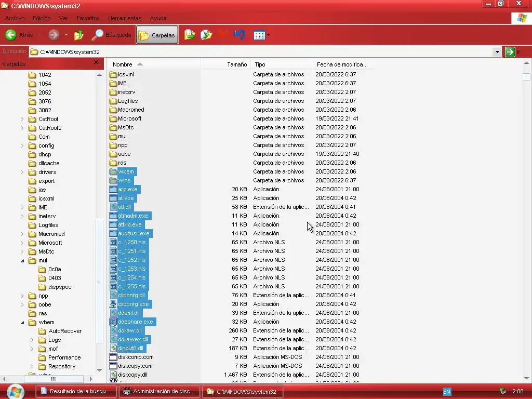
Task: Open the Ver menu
Action: (63, 18)
